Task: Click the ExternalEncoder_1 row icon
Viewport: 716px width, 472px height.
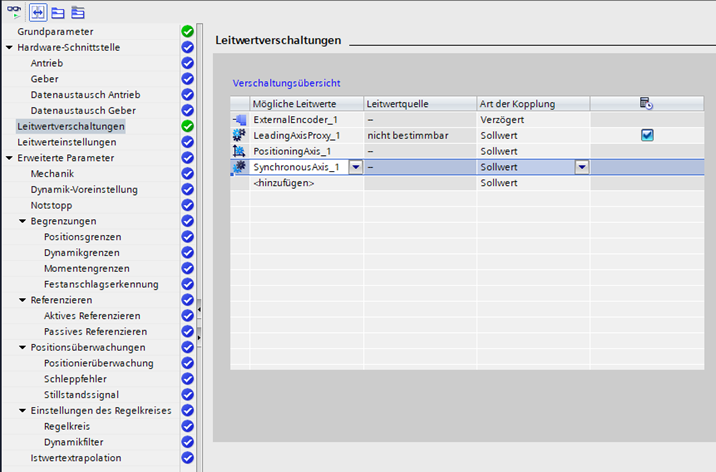Action: pyautogui.click(x=239, y=120)
